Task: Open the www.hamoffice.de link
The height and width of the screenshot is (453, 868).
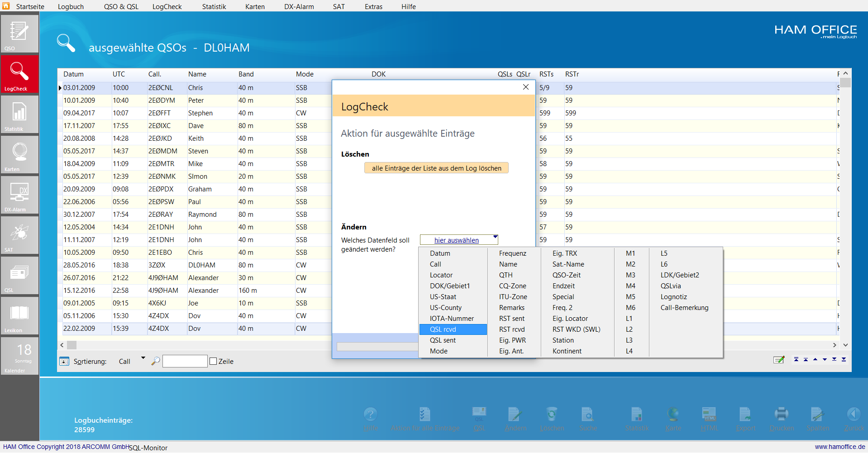Action: point(840,447)
